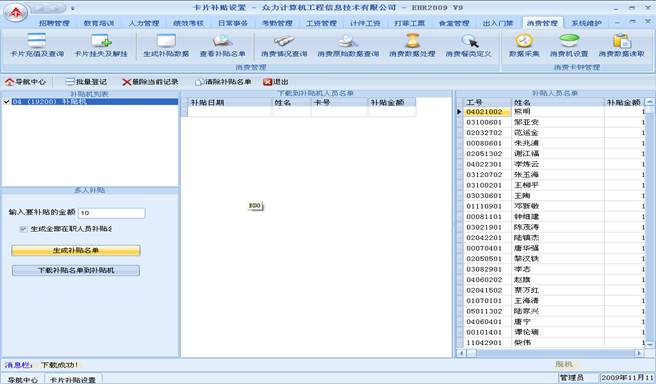The image size is (656, 384).
Task: Open 消费数据读取 clipboard icon
Action: [x=622, y=45]
